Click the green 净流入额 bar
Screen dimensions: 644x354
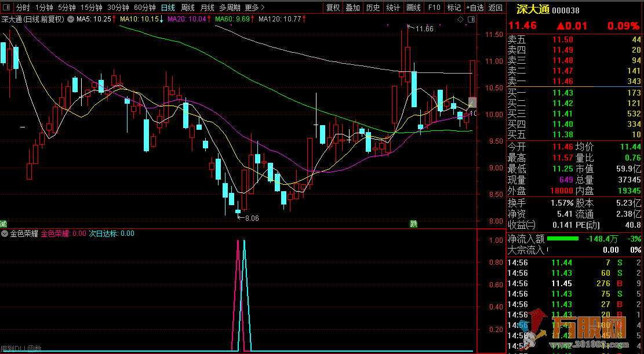[x=563, y=239]
